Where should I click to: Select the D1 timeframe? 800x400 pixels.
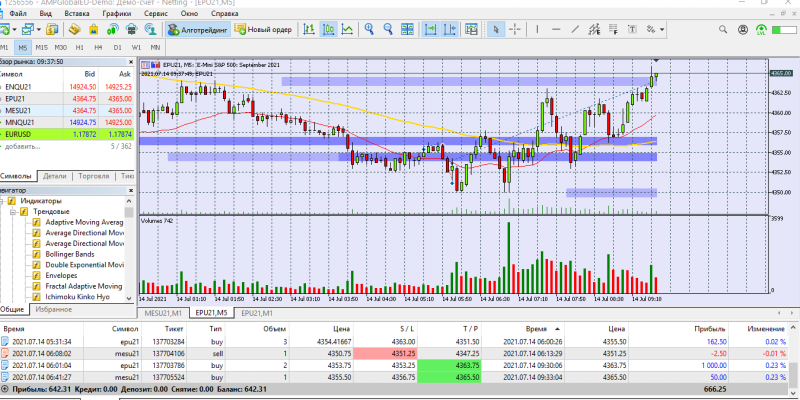click(117, 47)
